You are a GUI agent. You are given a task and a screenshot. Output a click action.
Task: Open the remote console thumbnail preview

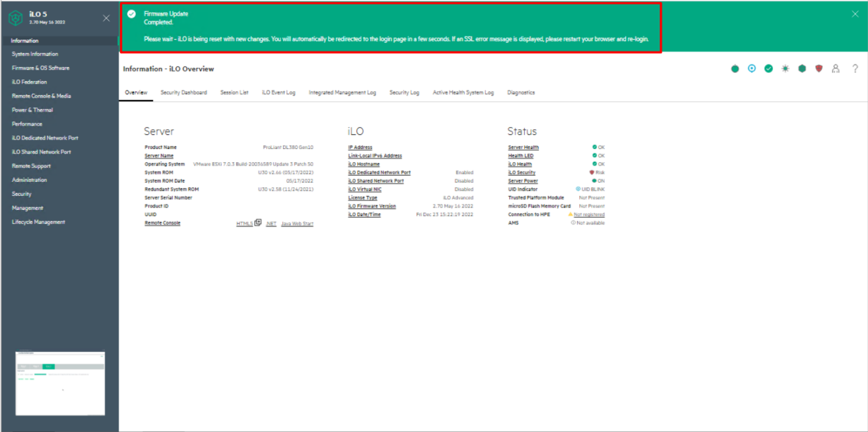point(60,383)
